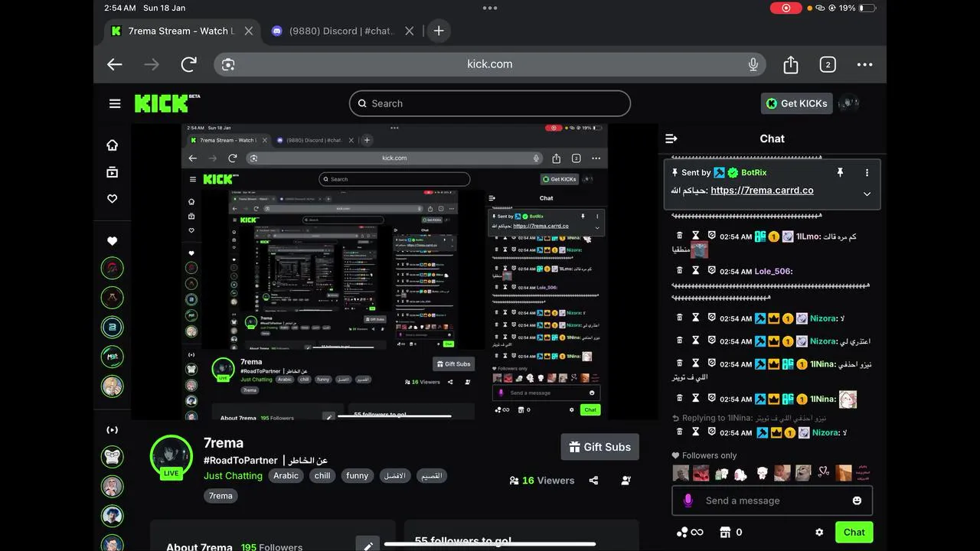Click BotRix username in pinned message
This screenshot has height=551, width=980.
[753, 173]
